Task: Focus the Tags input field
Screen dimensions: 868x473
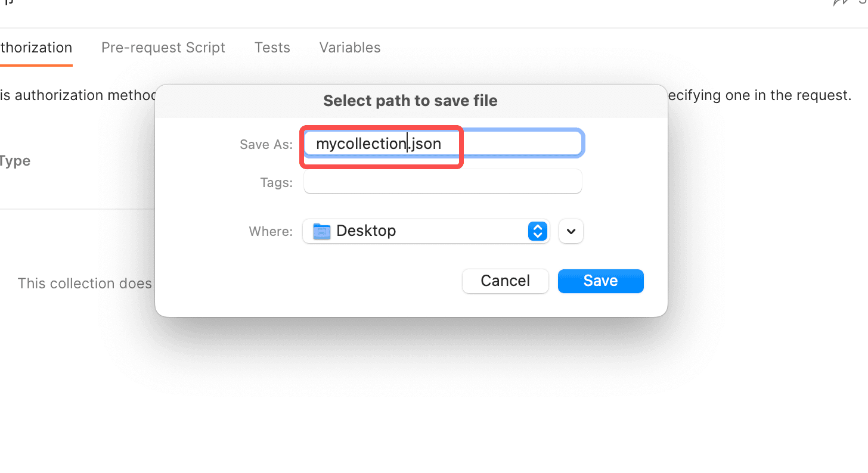Action: pos(443,182)
